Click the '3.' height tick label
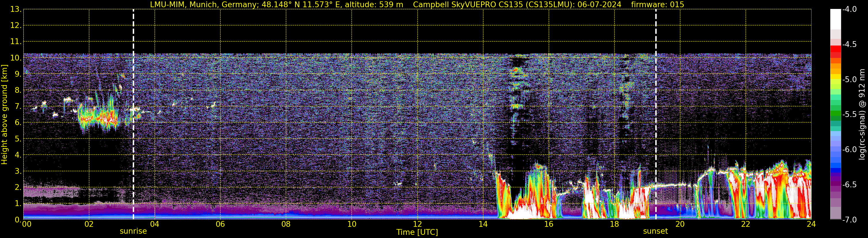The height and width of the screenshot is (238, 868). click(18, 171)
